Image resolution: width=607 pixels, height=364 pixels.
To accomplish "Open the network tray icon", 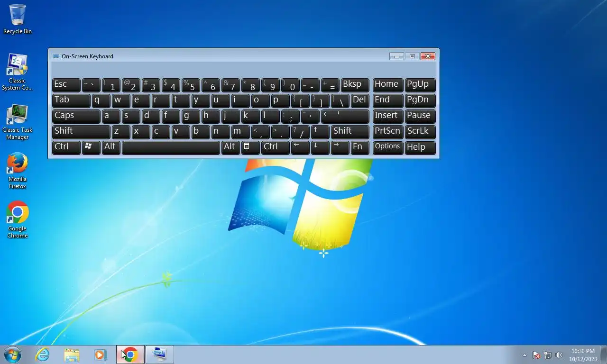I will pos(548,355).
